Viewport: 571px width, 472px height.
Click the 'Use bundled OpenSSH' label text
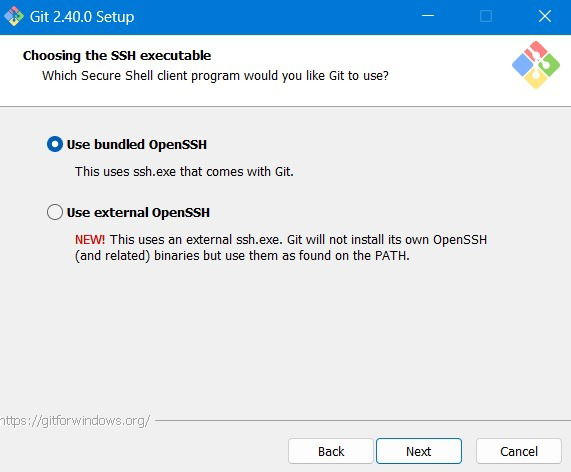coord(137,145)
